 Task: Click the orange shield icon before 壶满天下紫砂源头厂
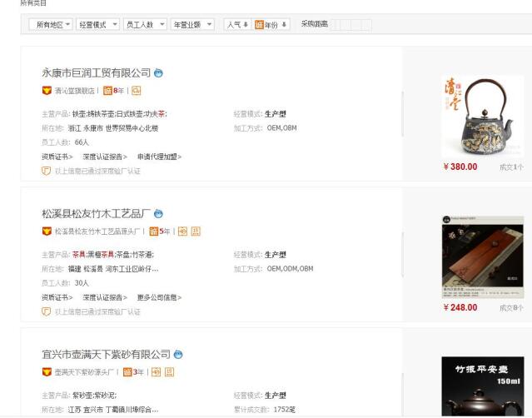click(47, 372)
